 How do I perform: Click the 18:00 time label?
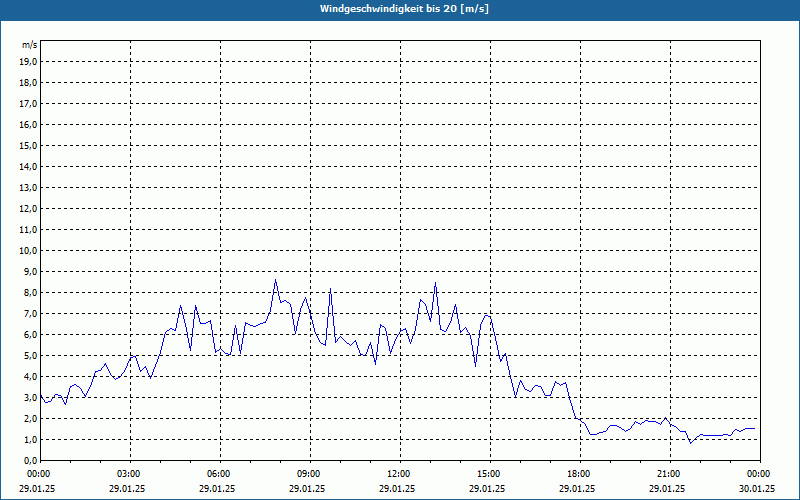(x=579, y=474)
